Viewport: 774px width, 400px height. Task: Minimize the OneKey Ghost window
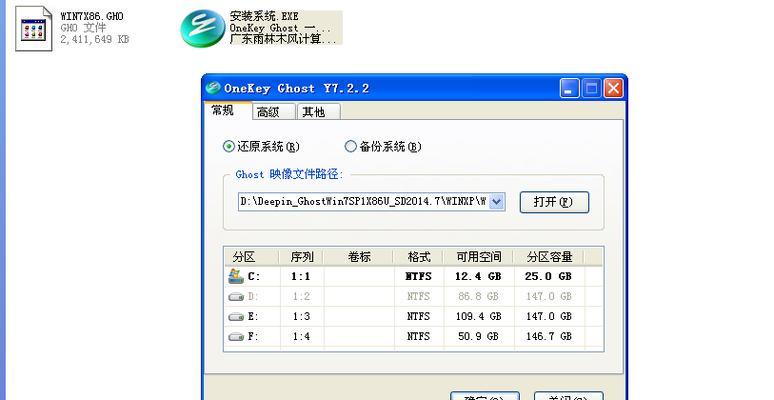569,88
